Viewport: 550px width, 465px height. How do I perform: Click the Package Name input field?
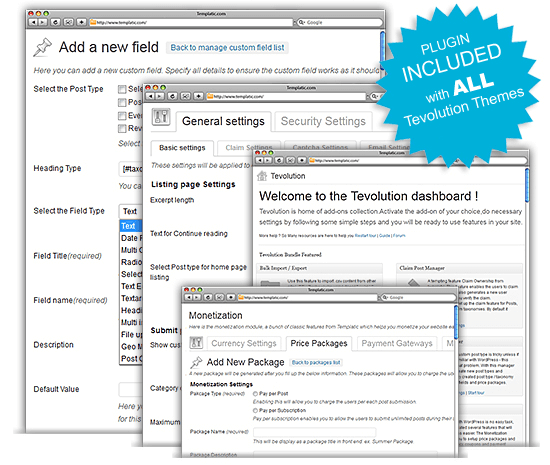point(314,432)
